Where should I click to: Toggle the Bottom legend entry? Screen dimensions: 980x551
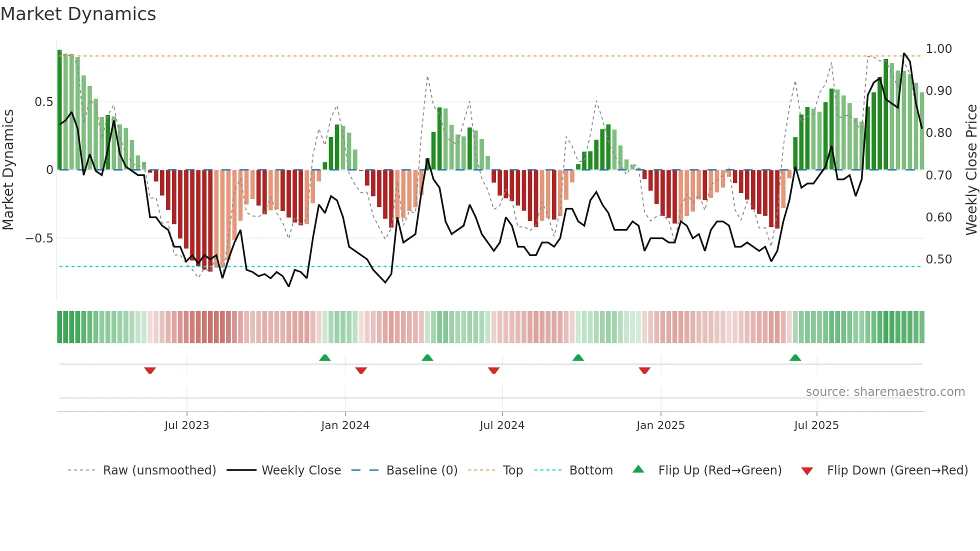[573, 470]
